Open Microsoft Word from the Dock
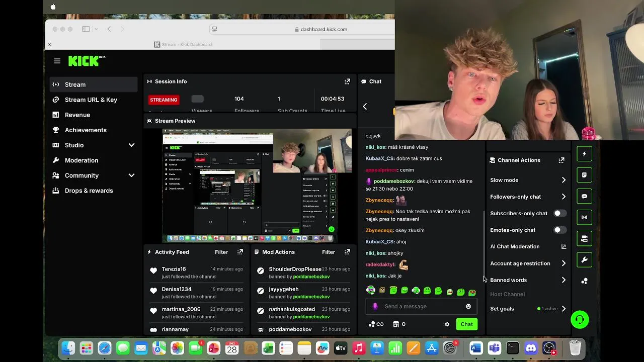The width and height of the screenshot is (644, 362). [476, 348]
